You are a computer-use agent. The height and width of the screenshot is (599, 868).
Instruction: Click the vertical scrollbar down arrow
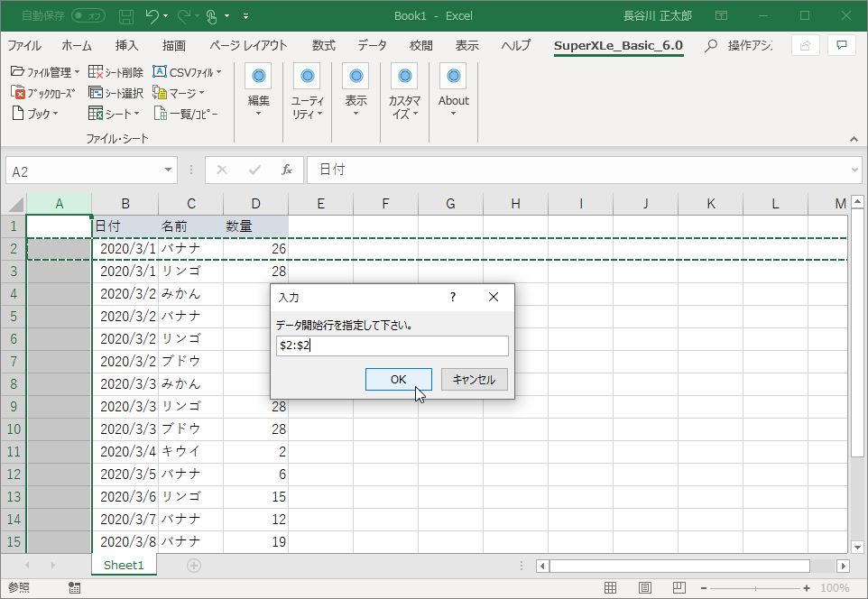[857, 547]
